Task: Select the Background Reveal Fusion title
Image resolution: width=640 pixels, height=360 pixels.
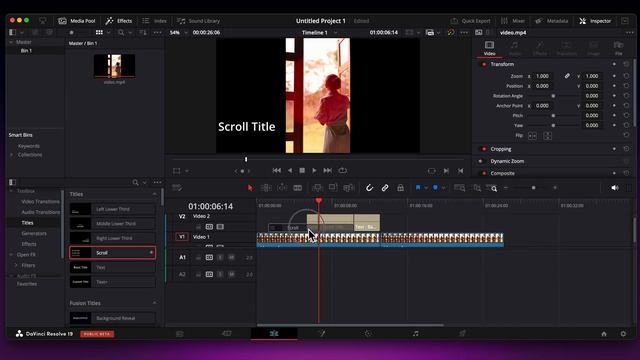Action: (113, 318)
